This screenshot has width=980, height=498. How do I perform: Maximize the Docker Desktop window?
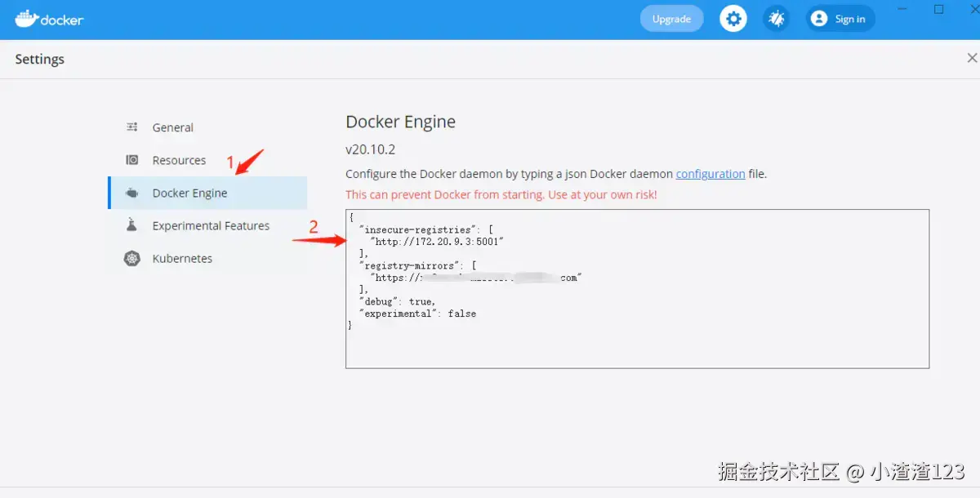(x=939, y=10)
